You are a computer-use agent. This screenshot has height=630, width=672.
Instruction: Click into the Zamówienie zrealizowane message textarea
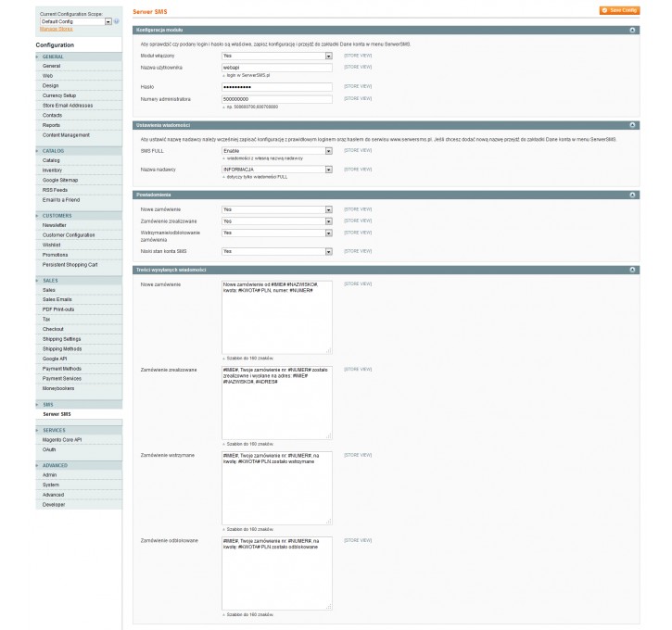277,403
